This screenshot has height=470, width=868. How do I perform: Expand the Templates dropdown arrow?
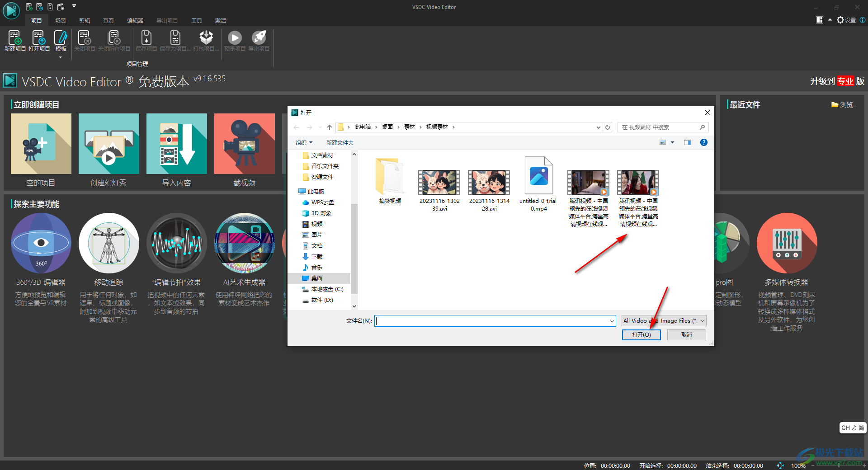pos(61,57)
